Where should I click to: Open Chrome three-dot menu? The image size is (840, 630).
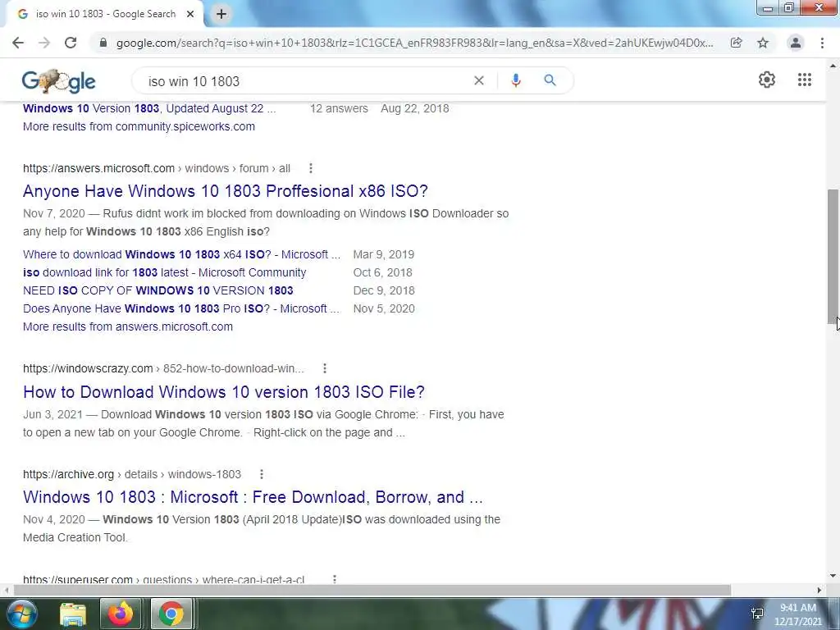pyautogui.click(x=822, y=43)
